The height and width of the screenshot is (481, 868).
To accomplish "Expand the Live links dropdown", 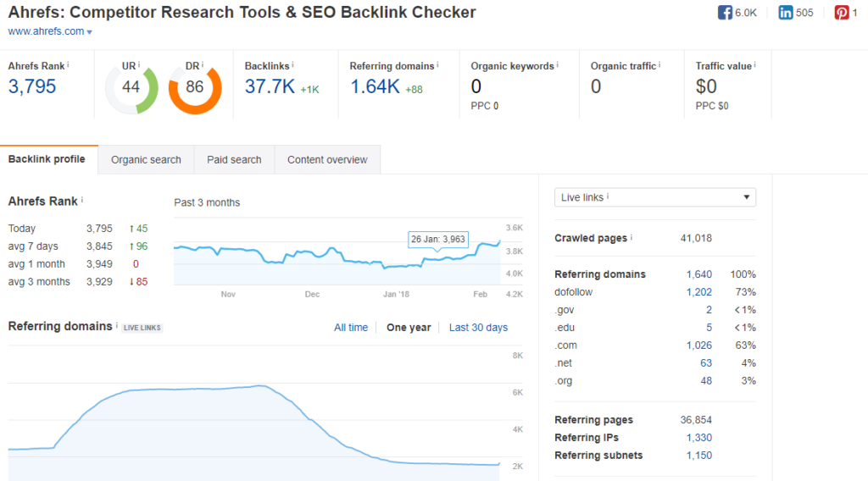I will pyautogui.click(x=655, y=197).
